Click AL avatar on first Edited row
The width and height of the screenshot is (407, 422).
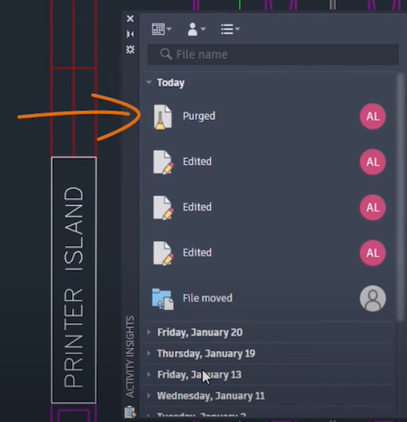[x=373, y=162]
